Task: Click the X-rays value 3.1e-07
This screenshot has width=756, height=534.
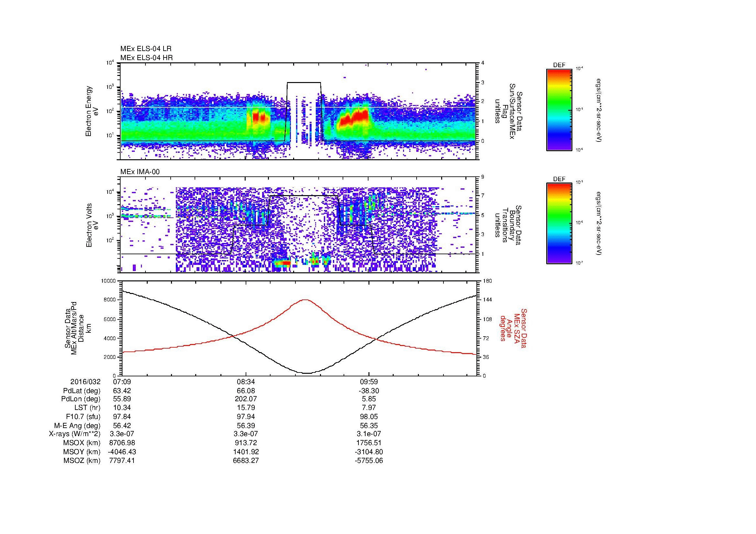Action: coord(369,434)
